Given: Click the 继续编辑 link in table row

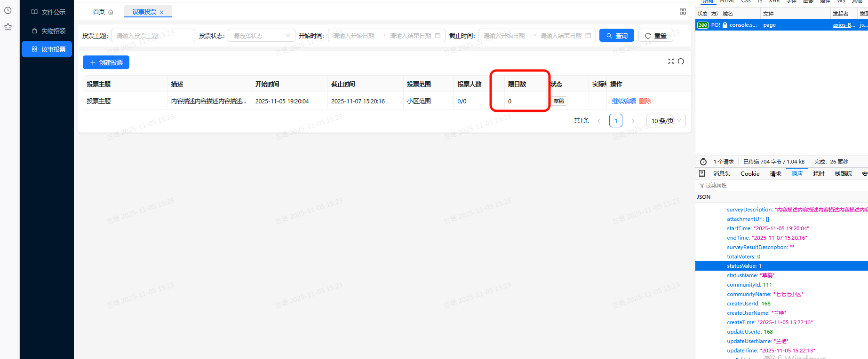Looking at the screenshot, I should [623, 101].
